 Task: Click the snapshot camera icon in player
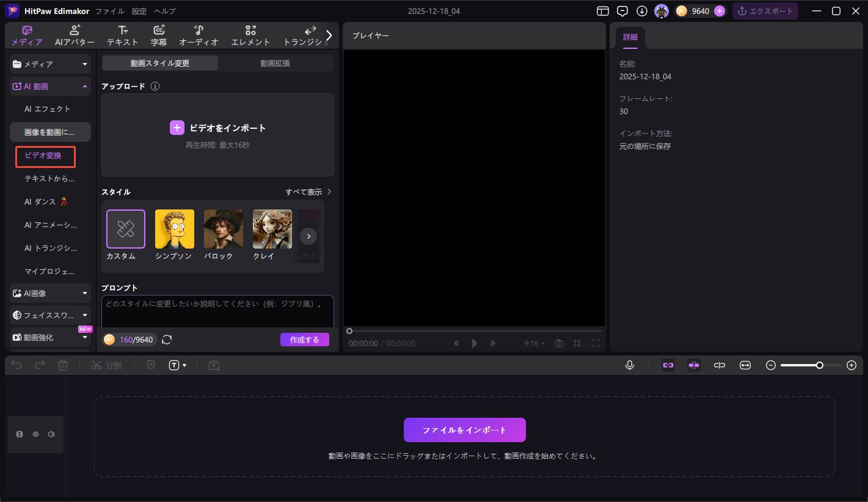[x=558, y=343]
